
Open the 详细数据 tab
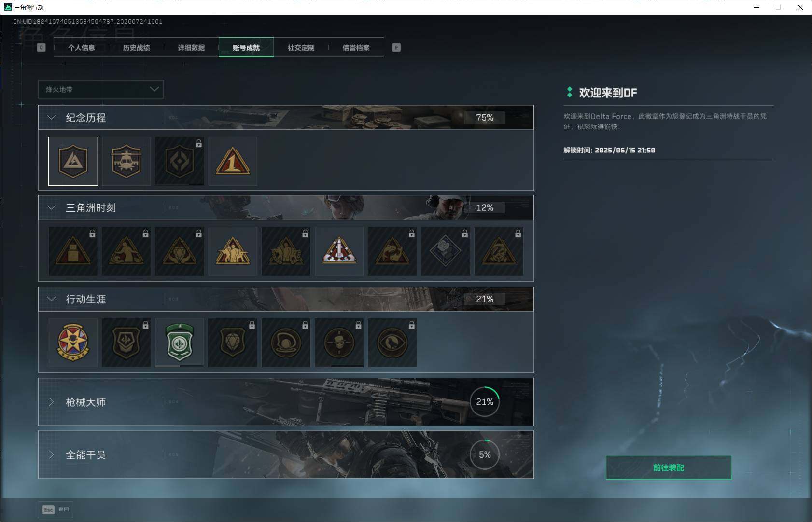point(191,47)
